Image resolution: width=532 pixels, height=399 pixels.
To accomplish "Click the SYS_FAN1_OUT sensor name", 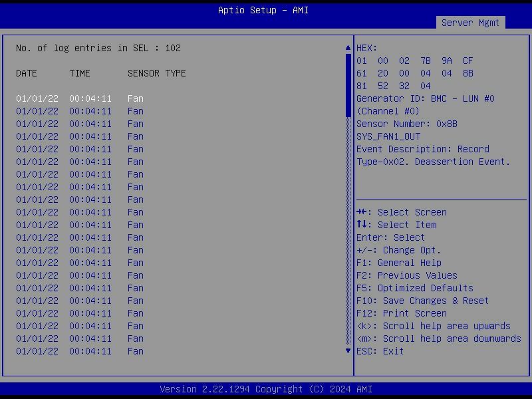I will pyautogui.click(x=388, y=136).
